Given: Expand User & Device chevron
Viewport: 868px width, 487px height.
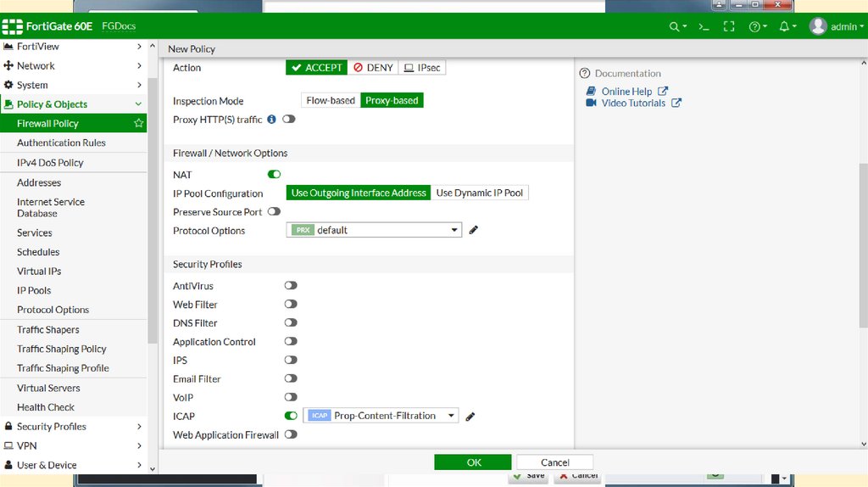Looking at the screenshot, I should point(139,465).
